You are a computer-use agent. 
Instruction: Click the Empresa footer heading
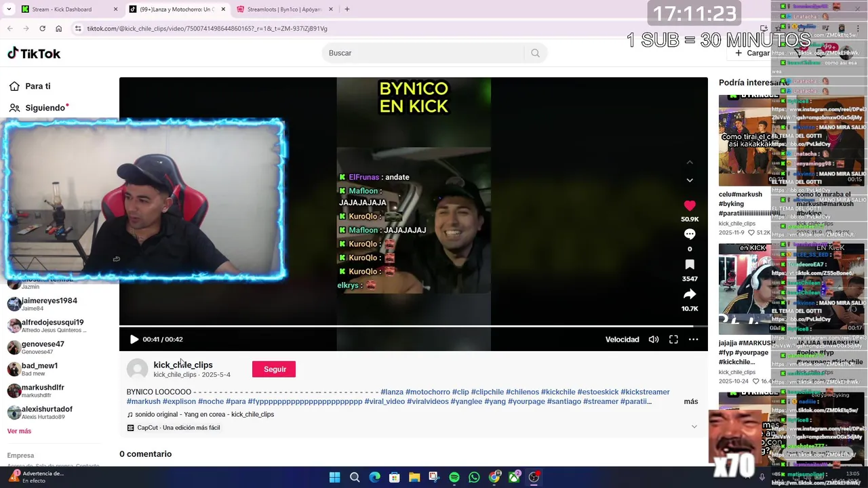[x=20, y=455]
